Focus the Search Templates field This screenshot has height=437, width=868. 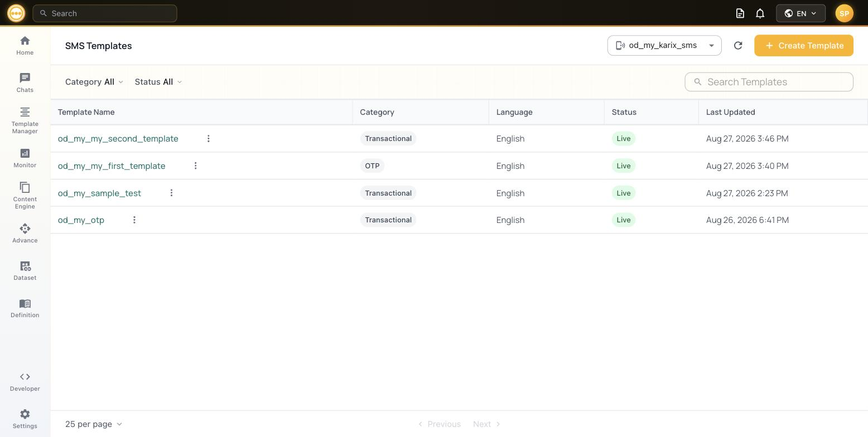pyautogui.click(x=769, y=82)
